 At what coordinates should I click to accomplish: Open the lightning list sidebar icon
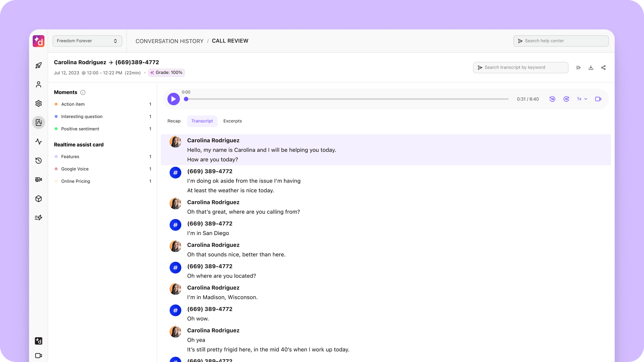(x=38, y=217)
